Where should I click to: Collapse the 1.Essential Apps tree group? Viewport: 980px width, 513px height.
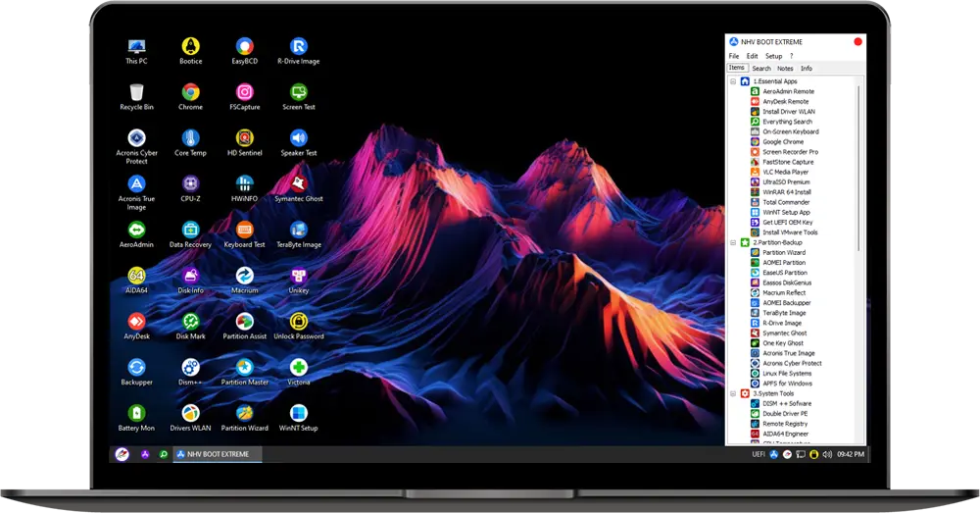pos(733,81)
